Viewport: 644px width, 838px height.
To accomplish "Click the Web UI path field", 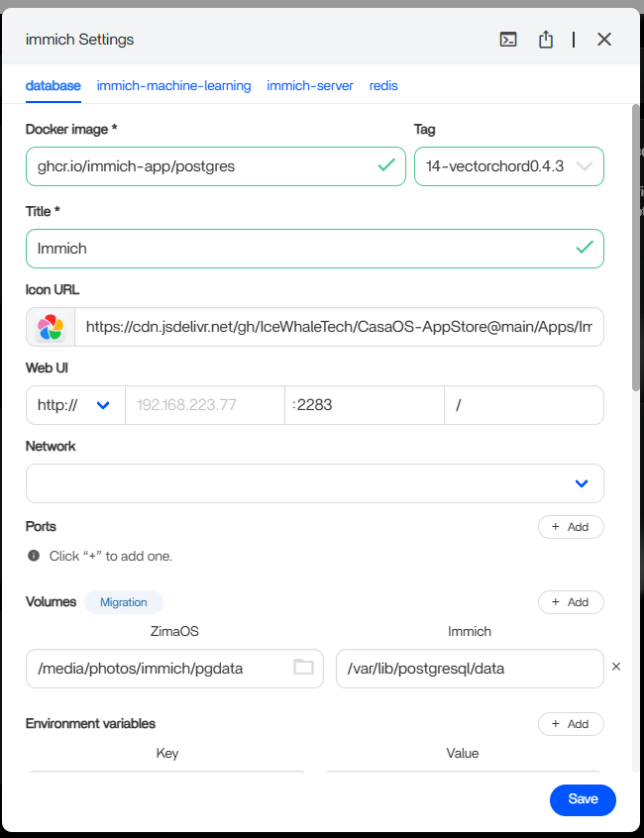I will click(524, 405).
